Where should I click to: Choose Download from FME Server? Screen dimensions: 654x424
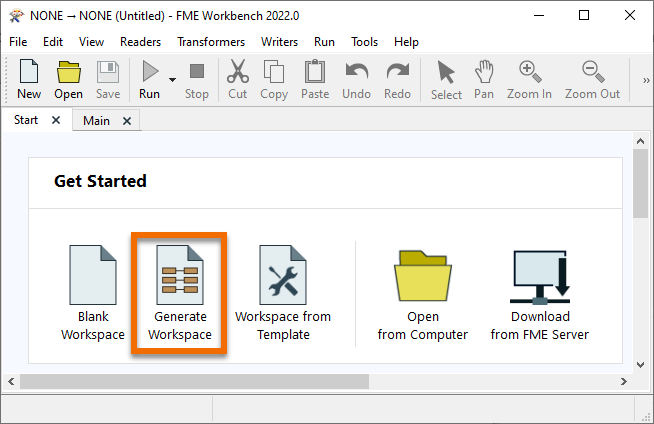pos(540,295)
